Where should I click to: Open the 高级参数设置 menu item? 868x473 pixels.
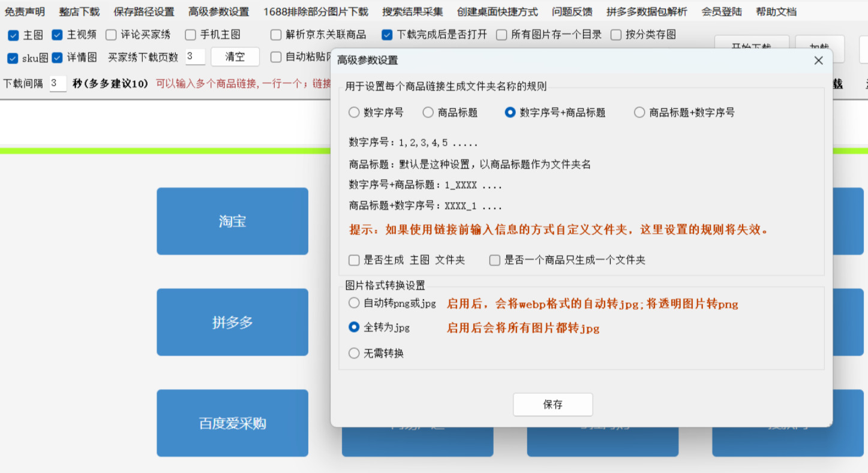[218, 11]
